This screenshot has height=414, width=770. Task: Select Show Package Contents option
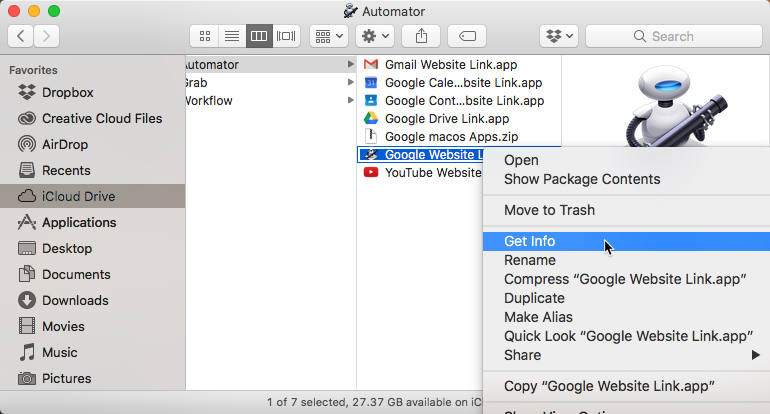coord(582,179)
